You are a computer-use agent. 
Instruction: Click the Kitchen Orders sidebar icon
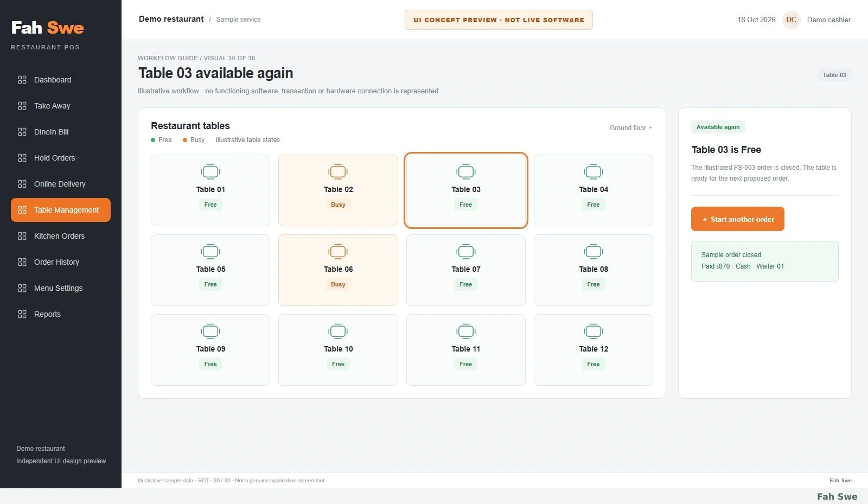pyautogui.click(x=22, y=236)
